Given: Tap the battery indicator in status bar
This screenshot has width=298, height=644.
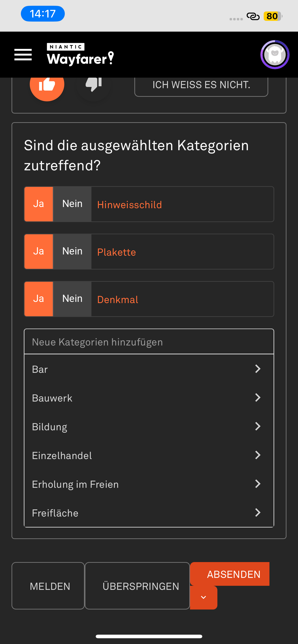Looking at the screenshot, I should coord(273,16).
